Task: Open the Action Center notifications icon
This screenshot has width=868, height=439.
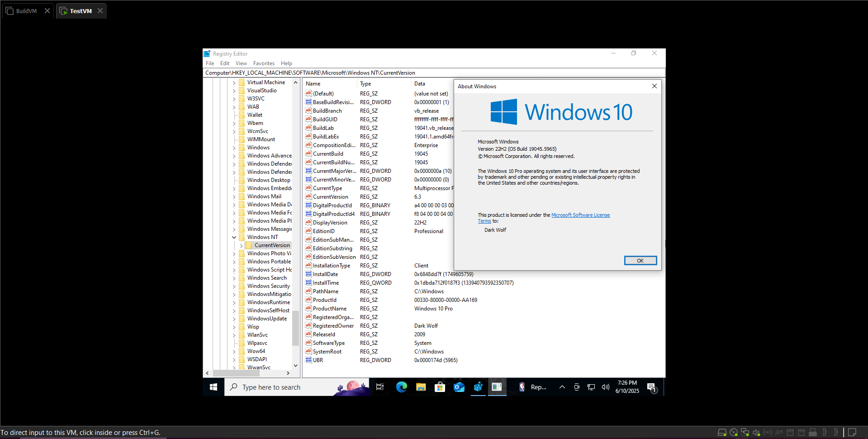Action: pos(651,387)
